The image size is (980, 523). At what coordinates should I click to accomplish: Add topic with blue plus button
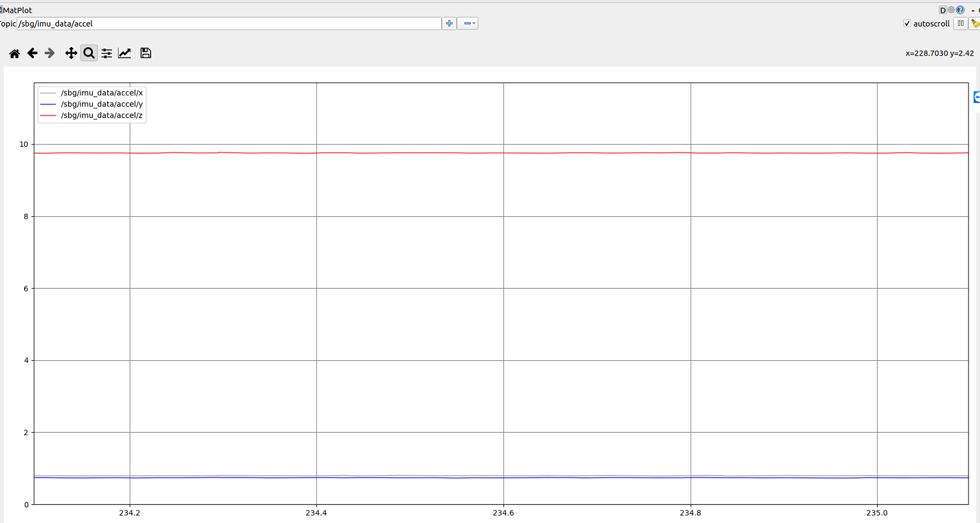(x=449, y=23)
